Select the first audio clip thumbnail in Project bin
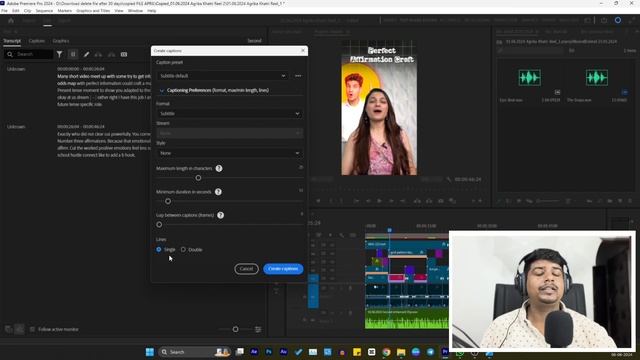Viewport: 640px width, 360px height. pos(529,78)
